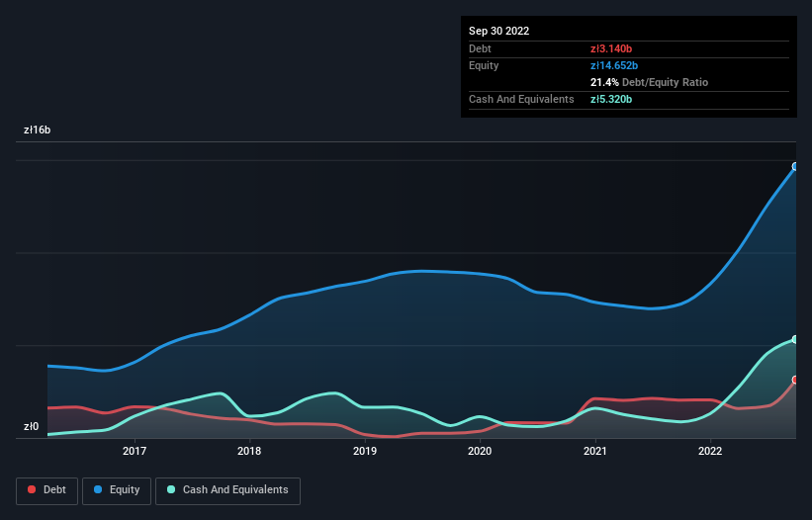Toggle the Debt series legend button
812x520 pixels.
tap(47, 490)
